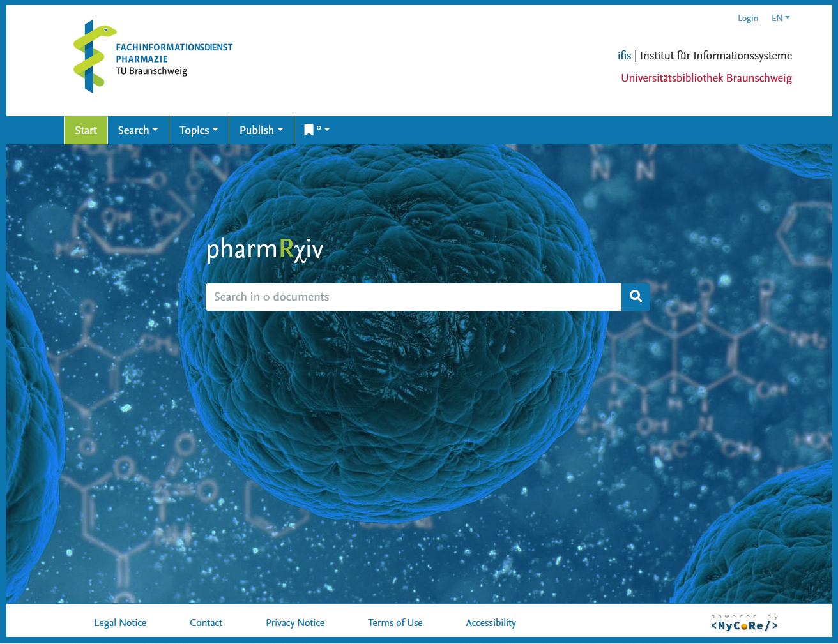Open the Topics dropdown menu

pyautogui.click(x=199, y=130)
